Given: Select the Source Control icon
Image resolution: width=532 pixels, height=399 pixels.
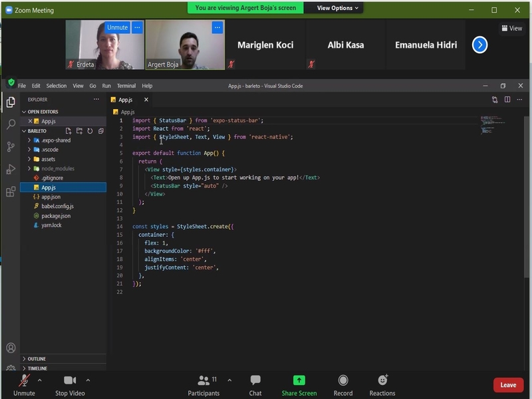Looking at the screenshot, I should pos(9,148).
